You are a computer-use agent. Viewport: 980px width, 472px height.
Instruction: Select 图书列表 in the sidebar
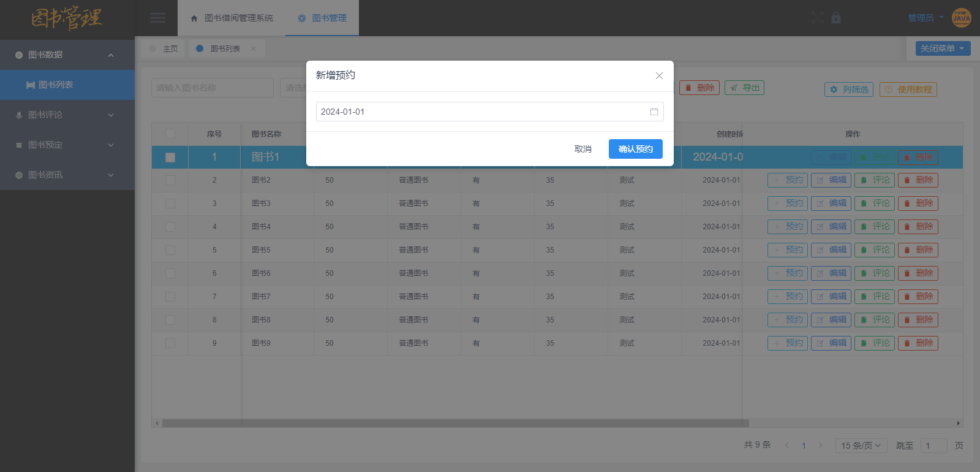coord(56,85)
